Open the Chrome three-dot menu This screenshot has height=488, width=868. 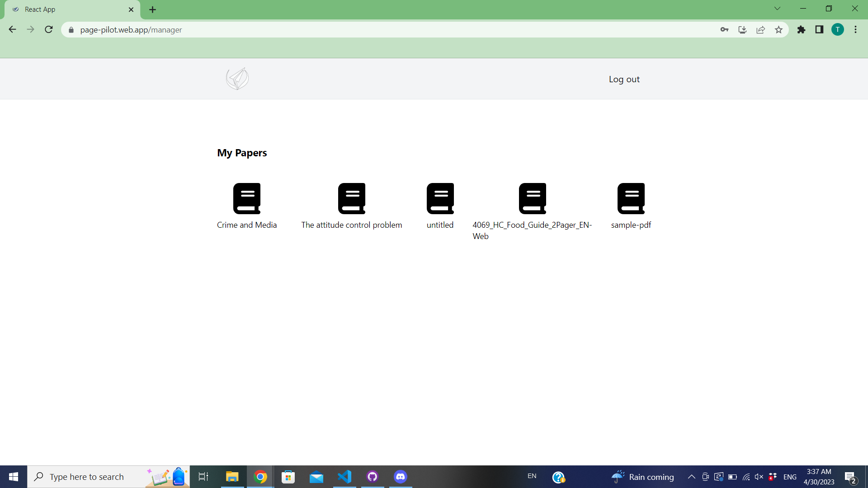855,30
